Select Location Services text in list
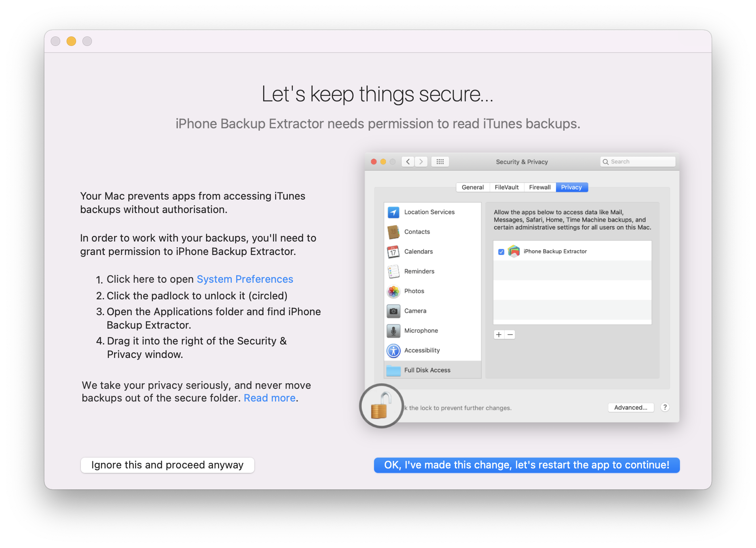Image resolution: width=756 pixels, height=548 pixels. pyautogui.click(x=429, y=212)
